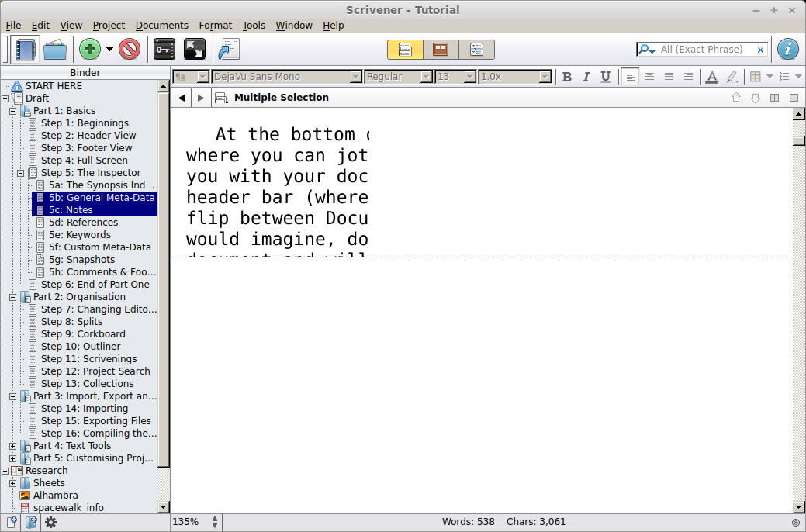Click the editor vertical scrollbar thumb

799,140
